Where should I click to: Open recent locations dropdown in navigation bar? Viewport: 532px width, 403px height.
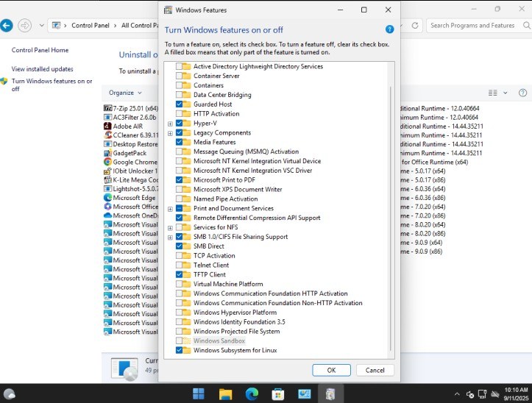coord(41,26)
